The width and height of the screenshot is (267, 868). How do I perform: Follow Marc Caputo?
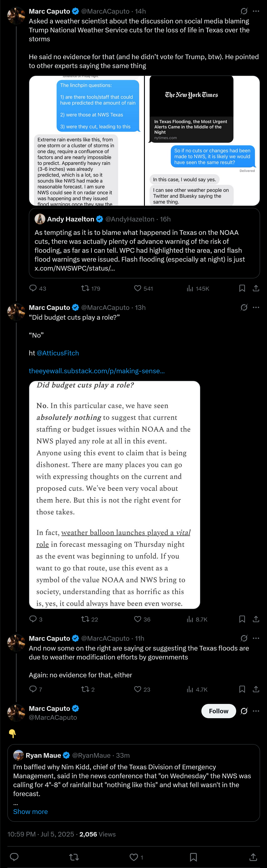[x=219, y=711]
